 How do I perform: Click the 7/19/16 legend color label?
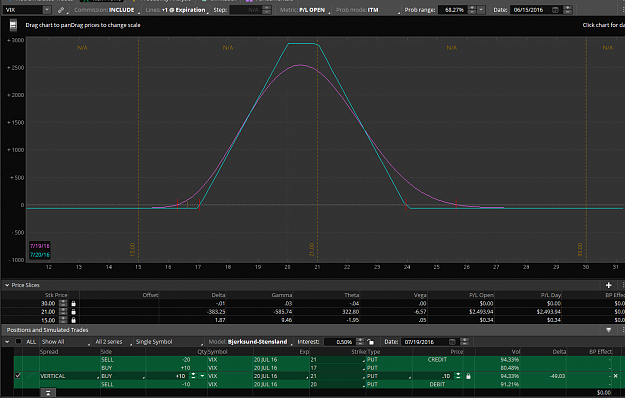click(x=39, y=246)
